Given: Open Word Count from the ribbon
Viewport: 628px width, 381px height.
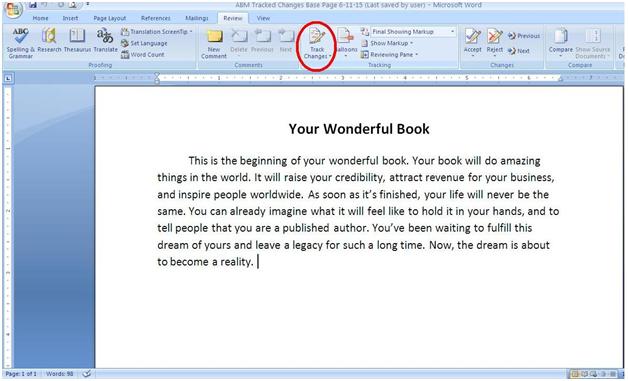Looking at the screenshot, I should click(143, 54).
